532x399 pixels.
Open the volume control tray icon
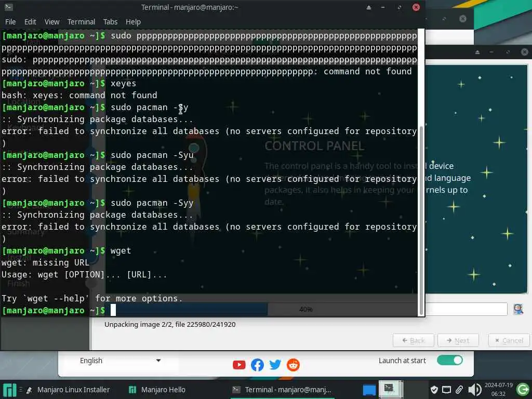tap(475, 390)
